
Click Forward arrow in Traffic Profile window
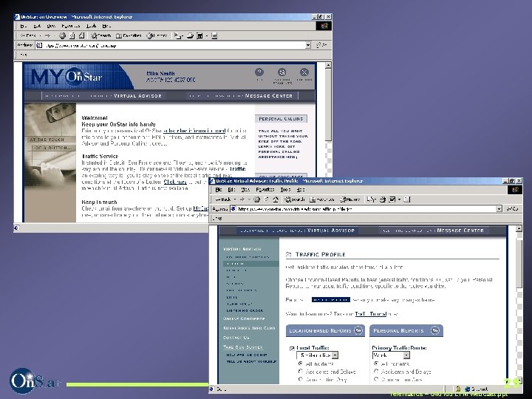pos(242,199)
